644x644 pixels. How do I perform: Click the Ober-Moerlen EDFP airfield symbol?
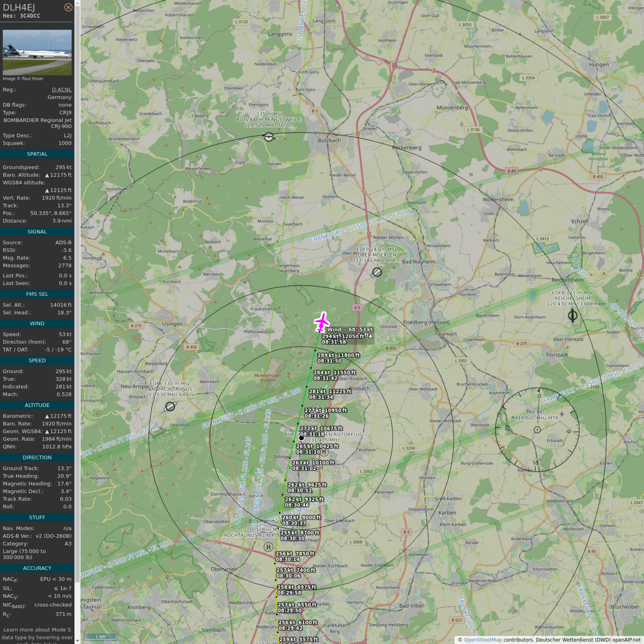click(377, 272)
